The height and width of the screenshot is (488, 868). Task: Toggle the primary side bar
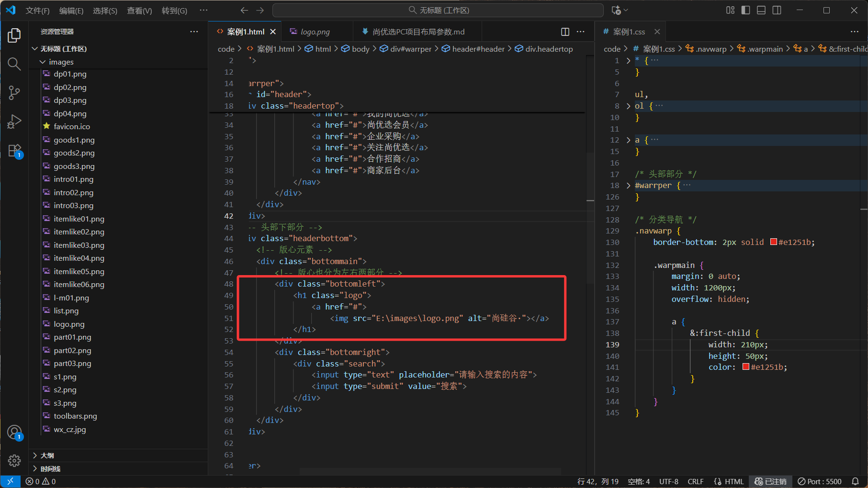tap(745, 10)
